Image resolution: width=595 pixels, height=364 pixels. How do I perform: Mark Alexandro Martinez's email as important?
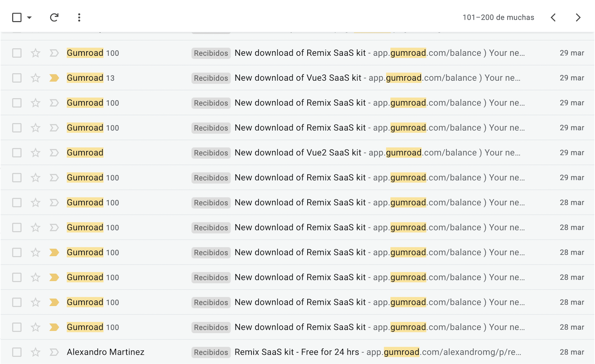(x=54, y=352)
